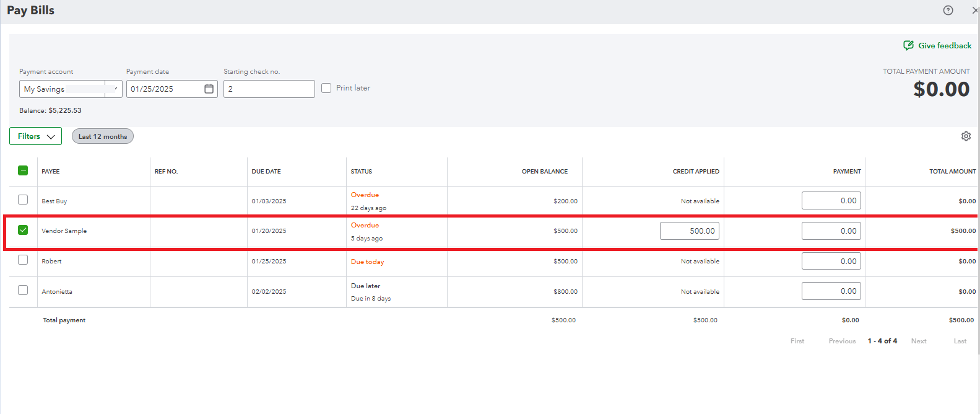Toggle the select-all header checkbox
Screen dimensions: 980x414
click(x=23, y=171)
